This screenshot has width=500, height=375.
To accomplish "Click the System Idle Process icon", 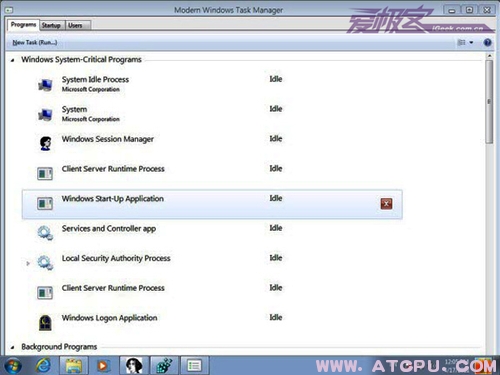I will [x=45, y=85].
